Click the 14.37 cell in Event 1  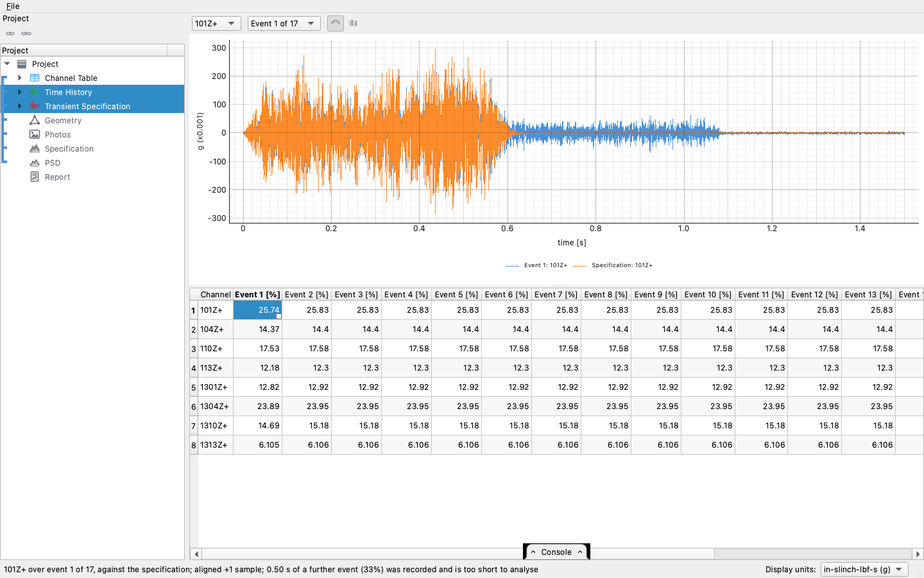[257, 329]
